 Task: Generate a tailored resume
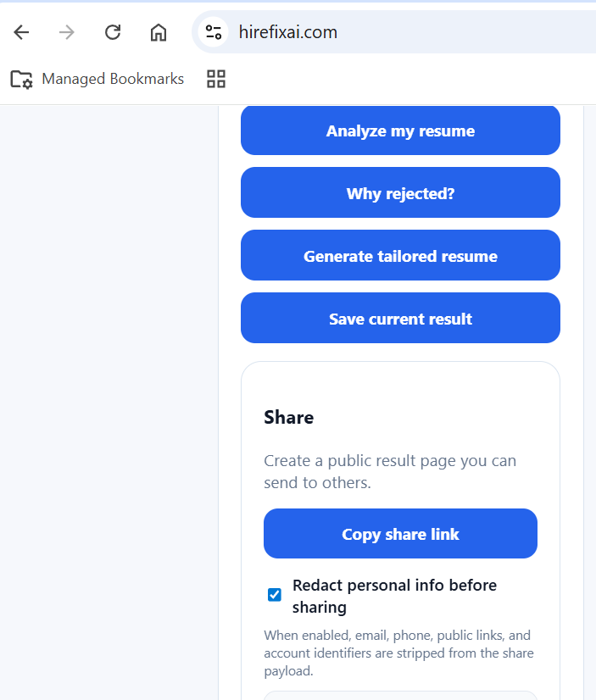[400, 256]
